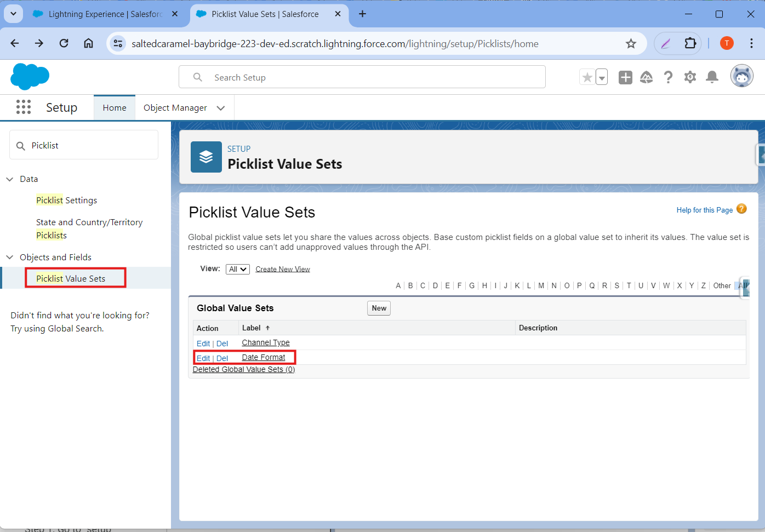Edit the Date Format value set
The image size is (765, 532).
(203, 358)
